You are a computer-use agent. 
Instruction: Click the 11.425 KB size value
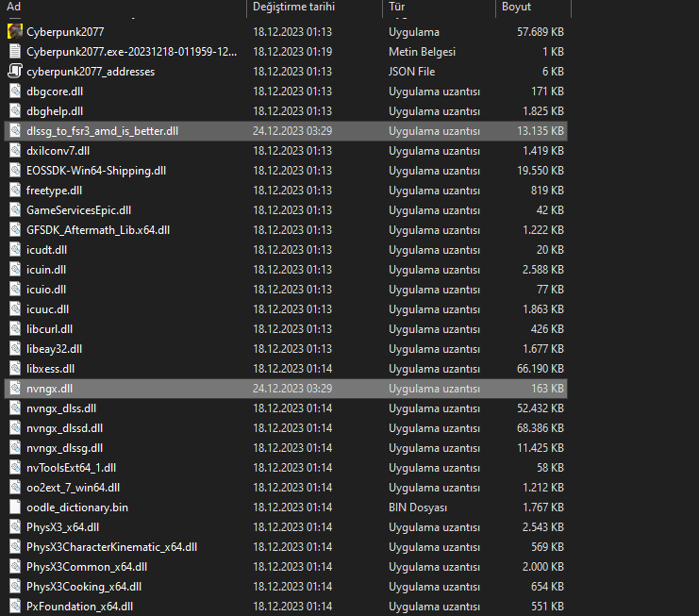[x=541, y=448]
